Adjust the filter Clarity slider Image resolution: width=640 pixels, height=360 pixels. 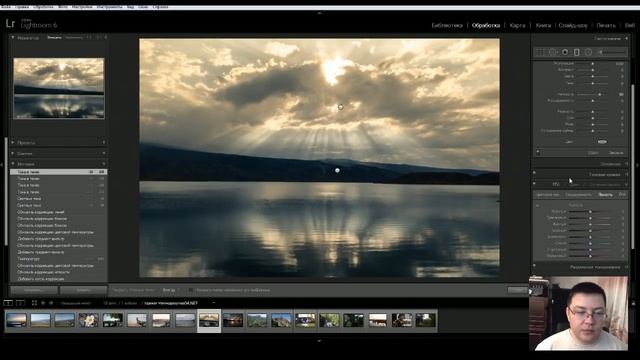pos(600,94)
